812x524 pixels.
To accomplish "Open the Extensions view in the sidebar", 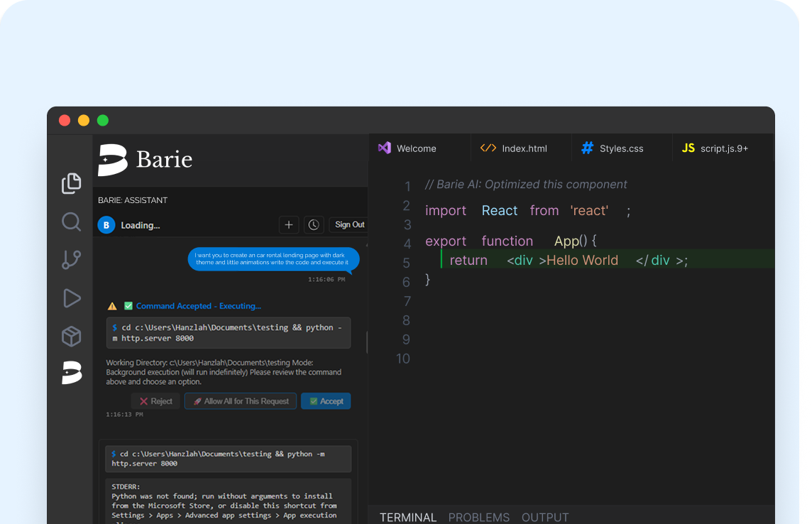I will [x=71, y=337].
